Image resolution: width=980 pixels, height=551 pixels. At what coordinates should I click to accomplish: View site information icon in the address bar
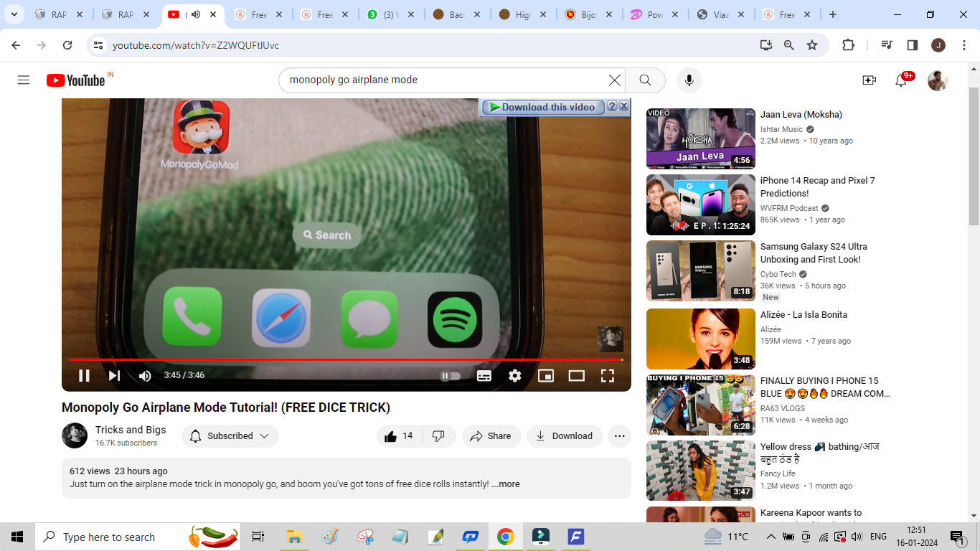tap(98, 45)
